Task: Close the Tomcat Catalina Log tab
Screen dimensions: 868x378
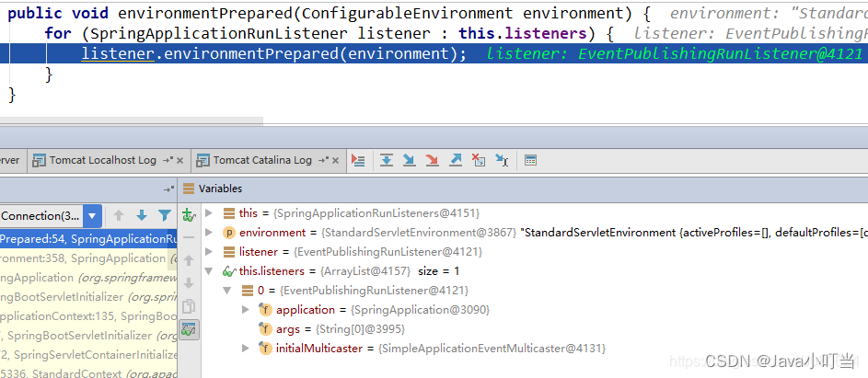Action: coord(335,161)
